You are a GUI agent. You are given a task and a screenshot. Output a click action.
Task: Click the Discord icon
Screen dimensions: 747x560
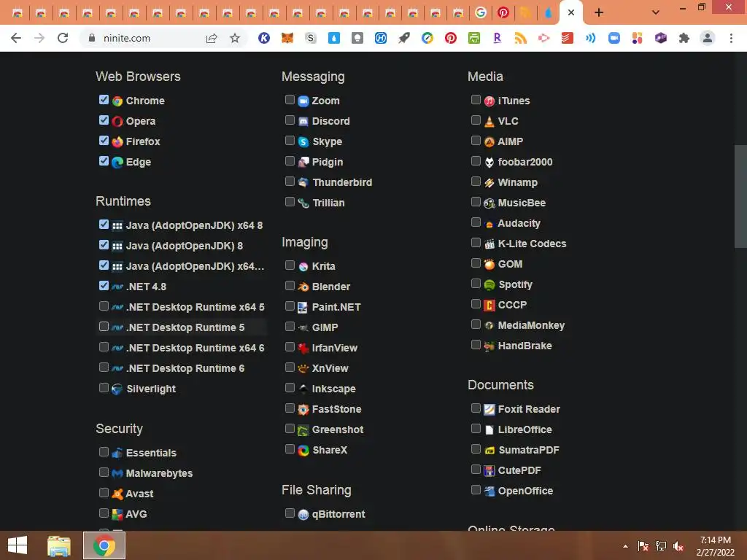click(303, 122)
